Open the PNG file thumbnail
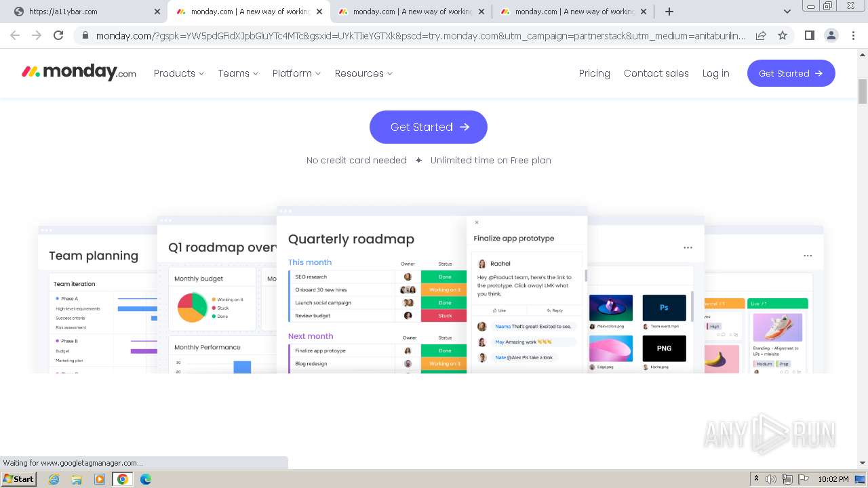This screenshot has width=868, height=488. point(664,348)
